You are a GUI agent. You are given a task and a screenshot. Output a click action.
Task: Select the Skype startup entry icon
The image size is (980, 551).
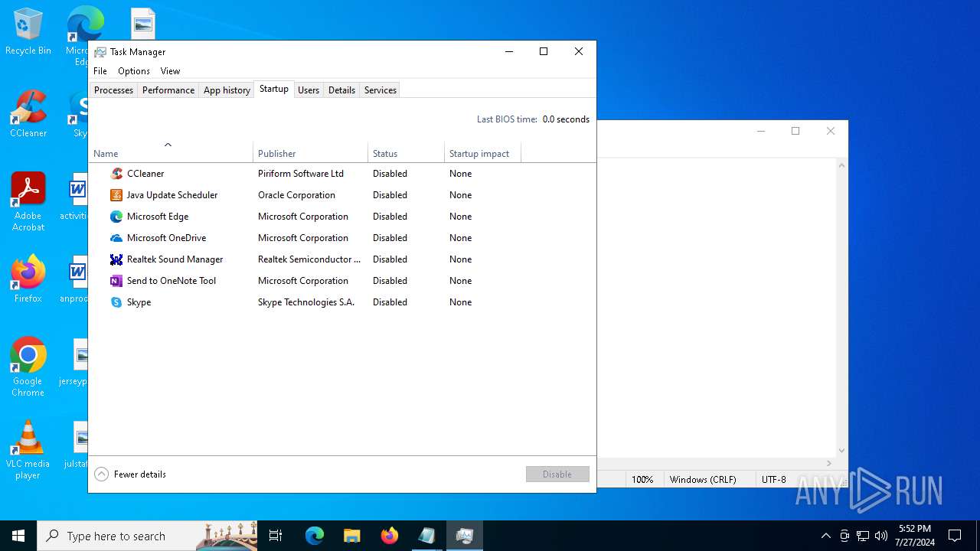(116, 302)
